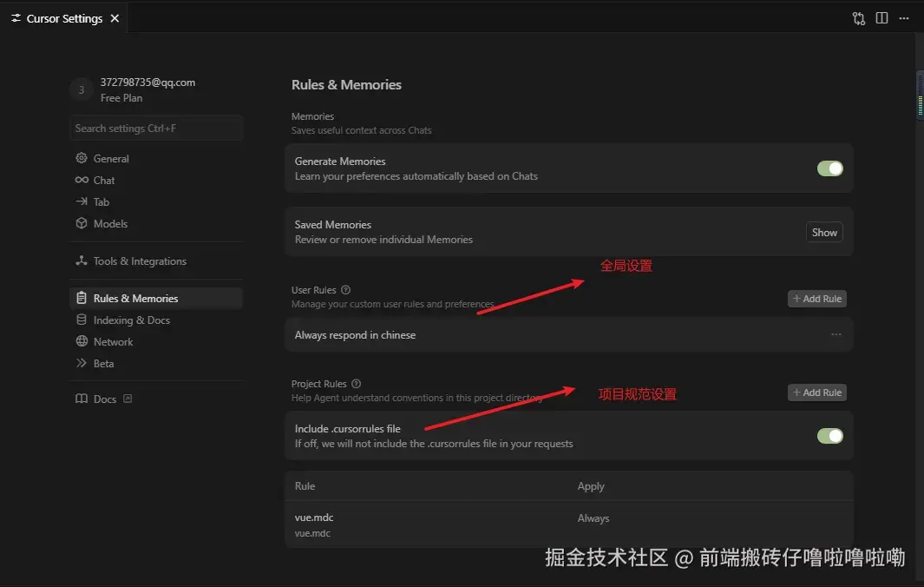
Task: Click the Cursor Settings tab icon
Action: (16, 18)
